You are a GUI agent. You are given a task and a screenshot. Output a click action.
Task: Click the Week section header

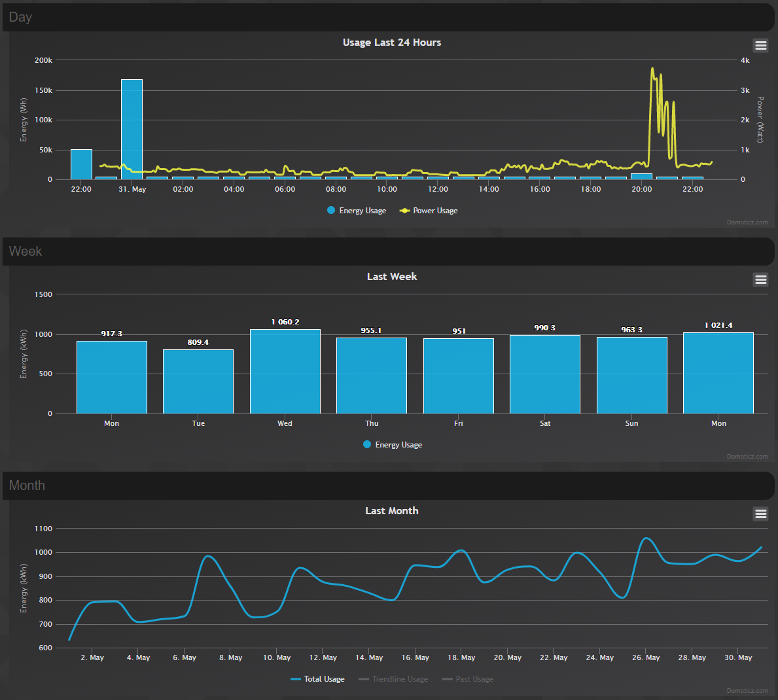click(388, 251)
